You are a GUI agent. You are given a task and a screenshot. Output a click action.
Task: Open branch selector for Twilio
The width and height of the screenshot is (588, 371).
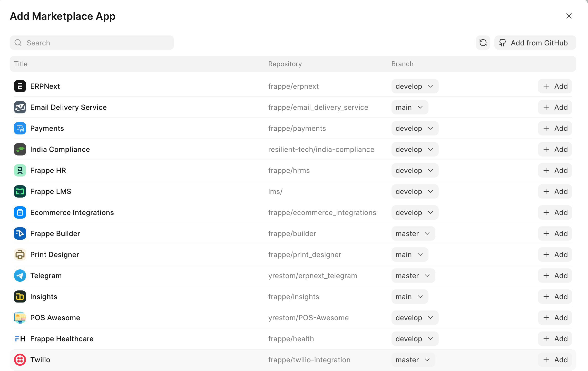click(413, 360)
